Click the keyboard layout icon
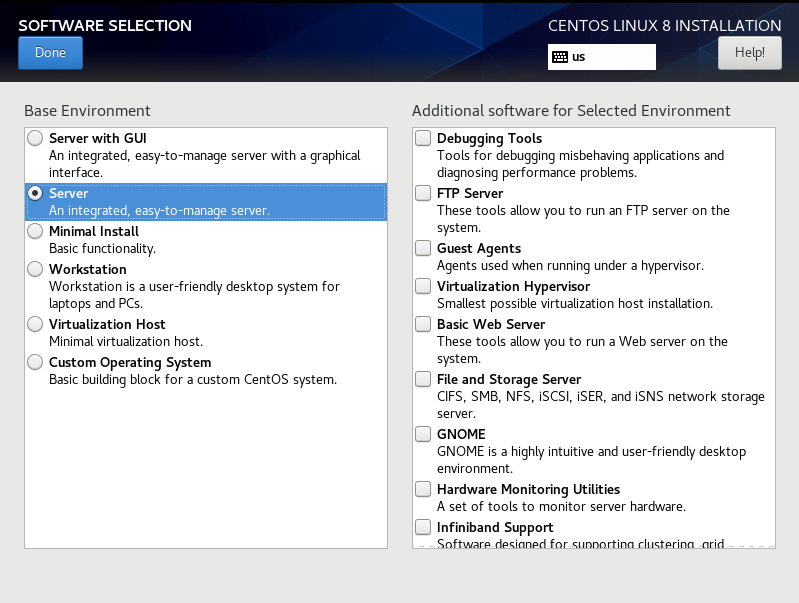The image size is (799, 603). pos(560,57)
